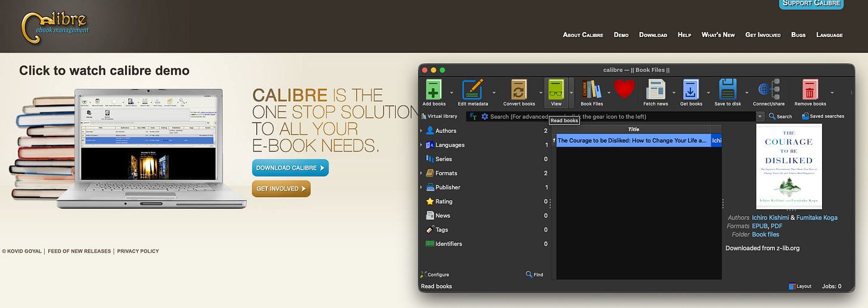Viewport: 868px width, 308px height.
Task: Click the Virtual library button
Action: 439,116
